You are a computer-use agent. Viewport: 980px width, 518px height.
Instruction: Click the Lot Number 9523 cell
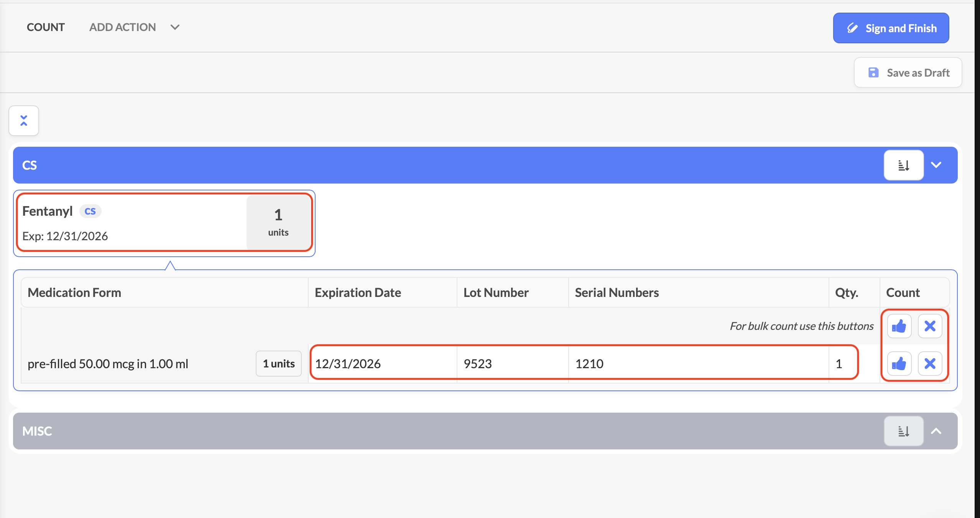pos(478,363)
